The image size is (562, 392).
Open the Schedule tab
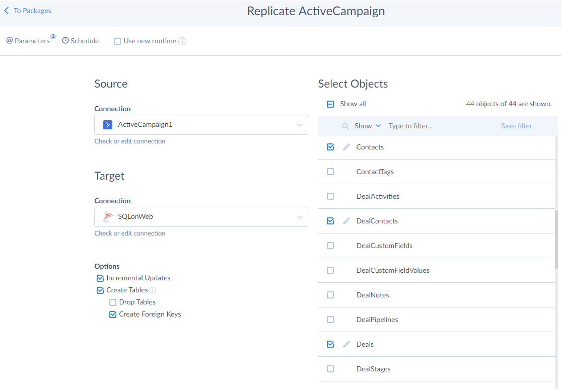coord(81,41)
